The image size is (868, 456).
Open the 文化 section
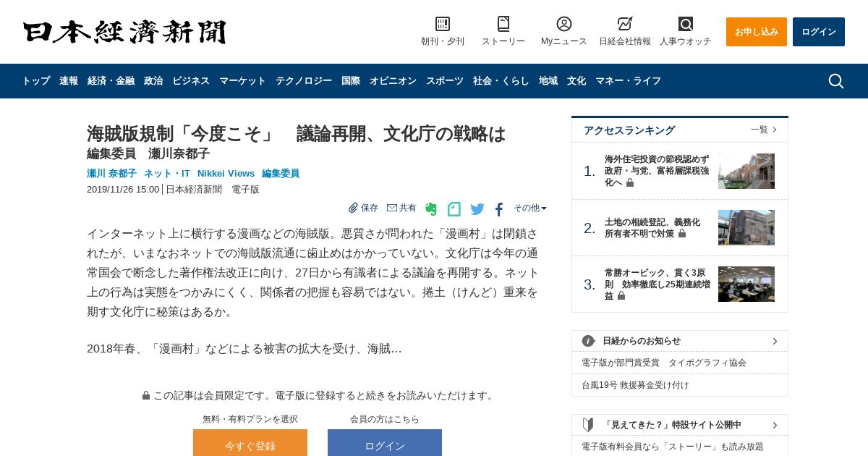coord(576,81)
